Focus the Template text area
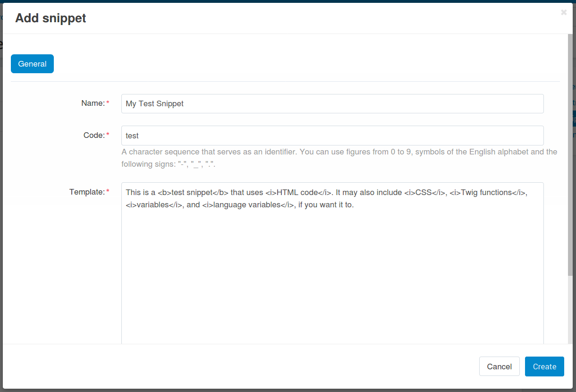The height and width of the screenshot is (392, 576). (x=332, y=264)
